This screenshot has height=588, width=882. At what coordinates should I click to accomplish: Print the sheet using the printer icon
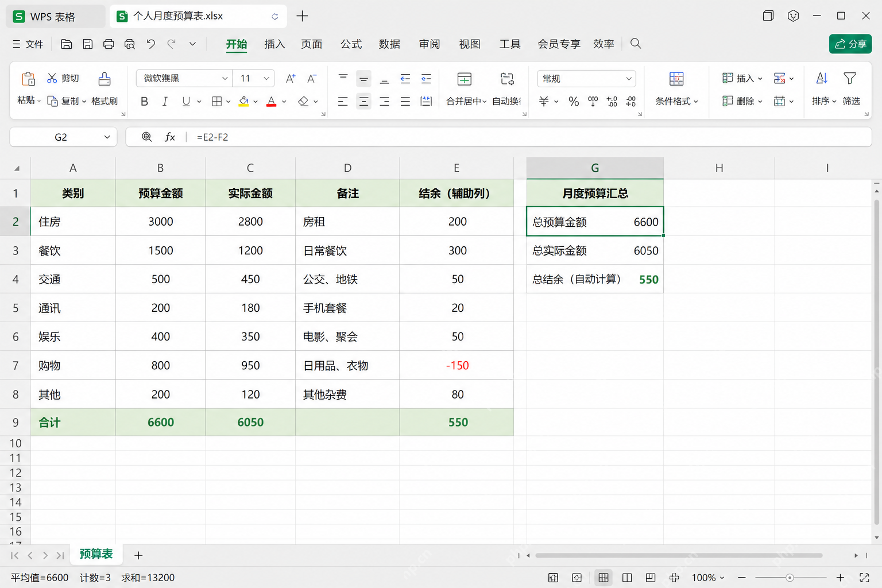(109, 44)
